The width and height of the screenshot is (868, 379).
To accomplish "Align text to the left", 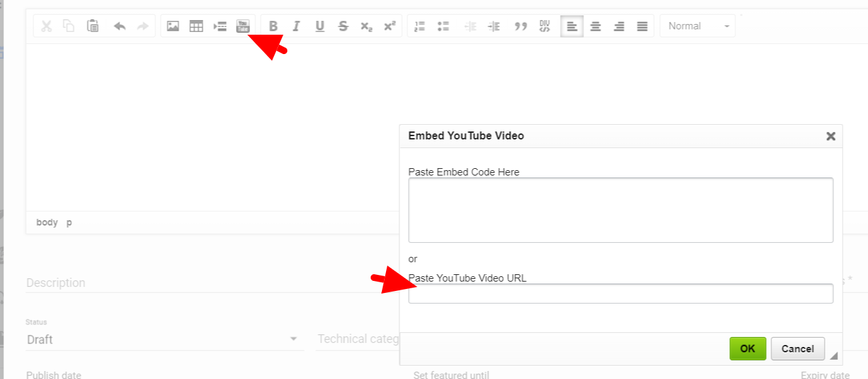I will pyautogui.click(x=572, y=26).
